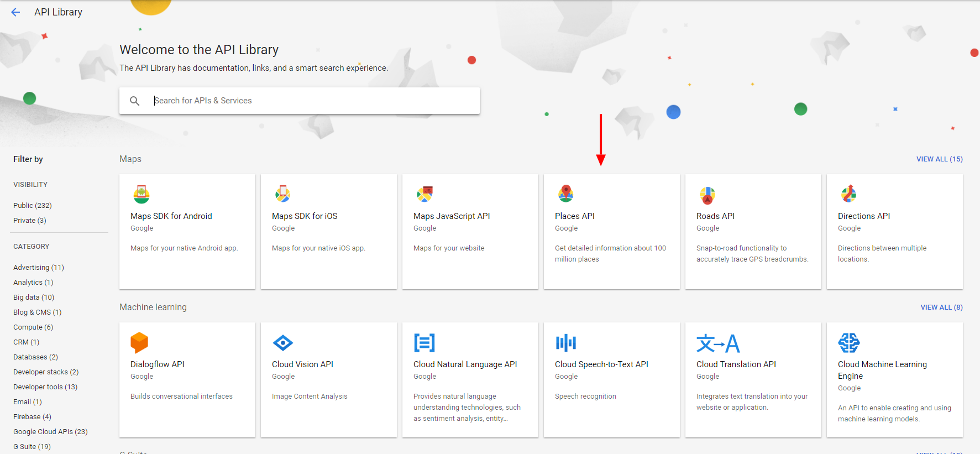Open the Maps SDK for Android title

pos(171,216)
